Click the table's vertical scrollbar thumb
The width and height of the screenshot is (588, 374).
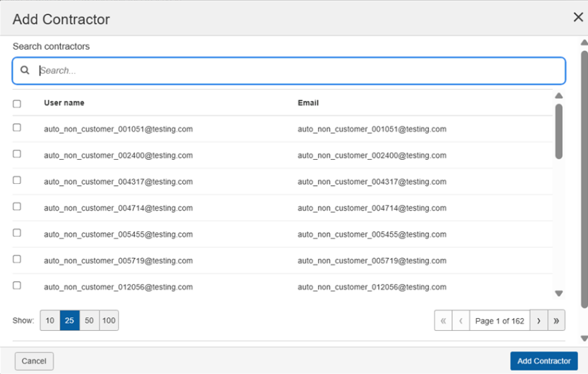click(558, 132)
